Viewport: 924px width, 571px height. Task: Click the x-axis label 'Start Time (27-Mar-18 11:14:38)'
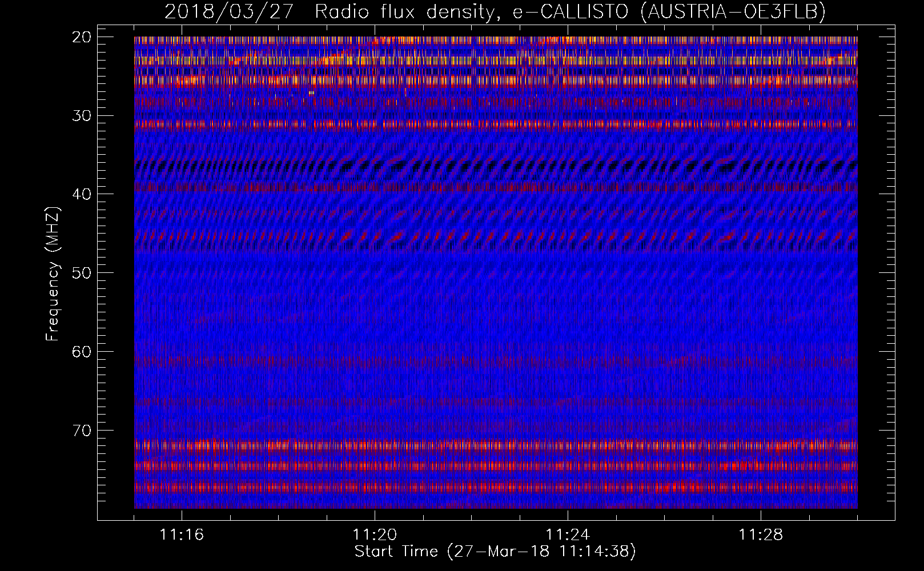tap(495, 552)
